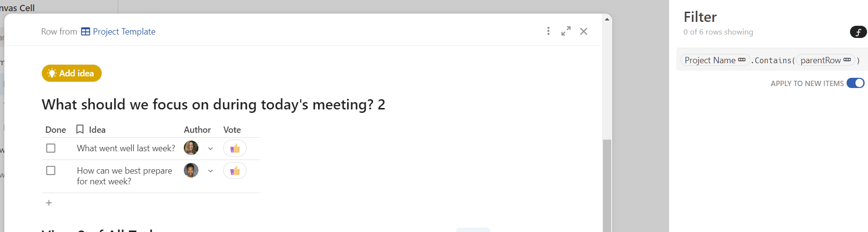Click the dialog's vertical scrollbar thumb
The height and width of the screenshot is (232, 868).
point(607,185)
